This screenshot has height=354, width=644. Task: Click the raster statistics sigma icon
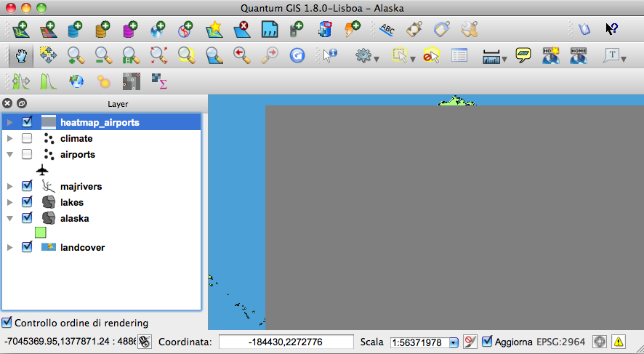159,81
